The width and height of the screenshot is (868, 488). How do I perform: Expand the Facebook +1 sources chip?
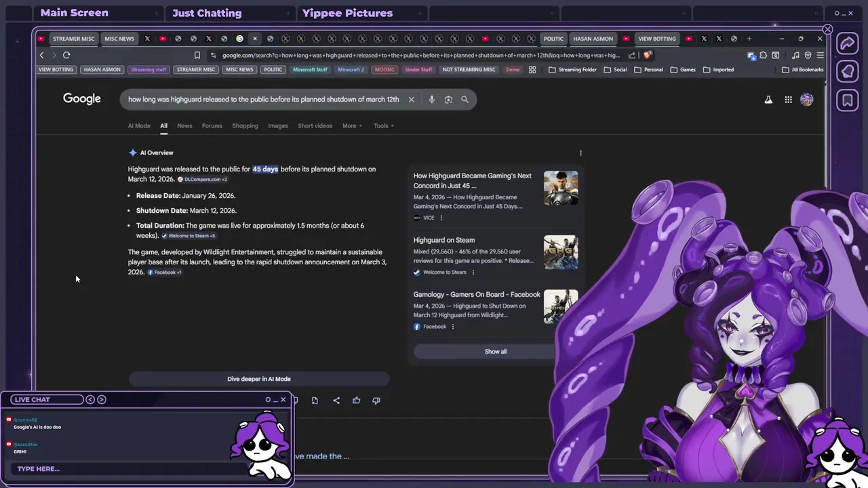coord(165,272)
